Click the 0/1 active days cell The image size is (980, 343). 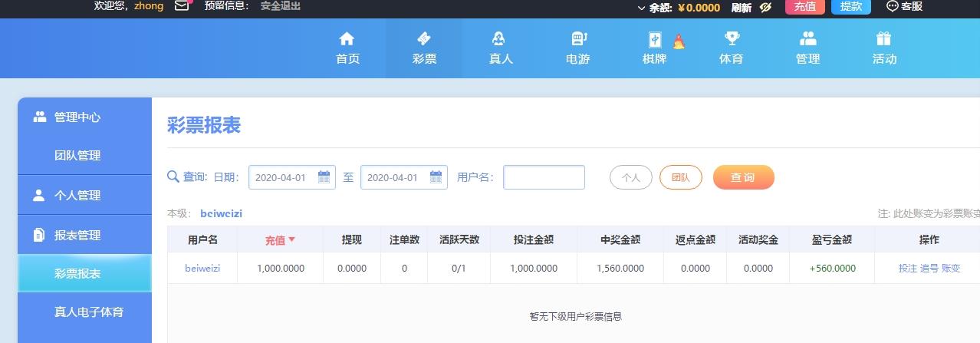coord(459,268)
